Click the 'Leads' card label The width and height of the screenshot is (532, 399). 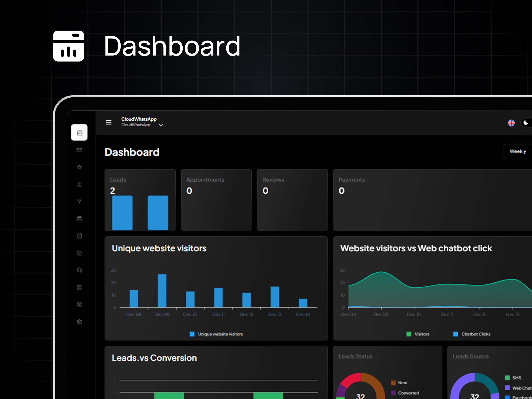point(118,180)
